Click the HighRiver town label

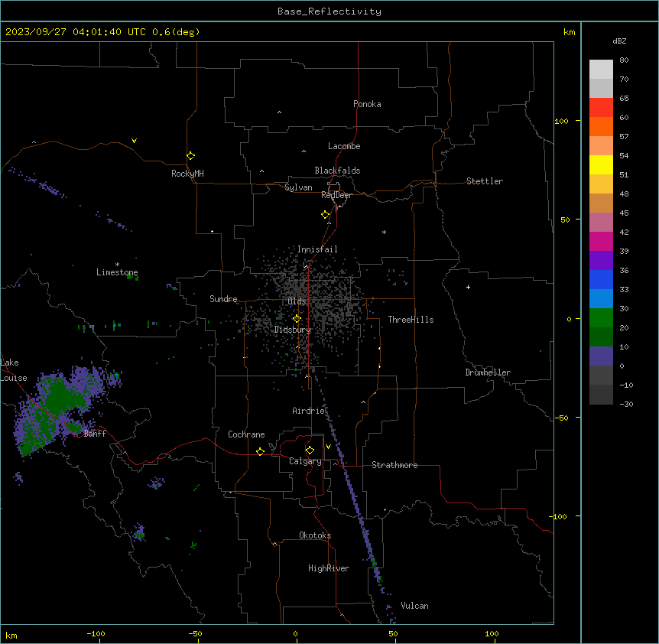coord(329,568)
